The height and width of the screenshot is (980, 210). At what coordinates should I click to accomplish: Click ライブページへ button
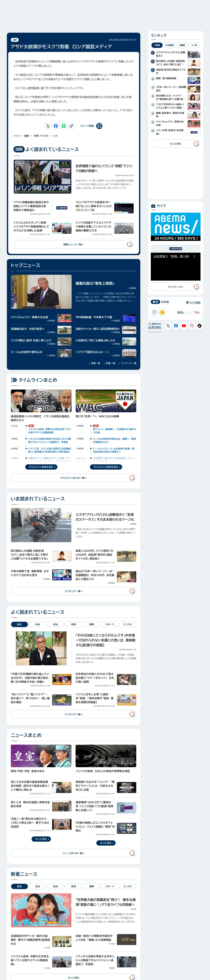(176, 287)
